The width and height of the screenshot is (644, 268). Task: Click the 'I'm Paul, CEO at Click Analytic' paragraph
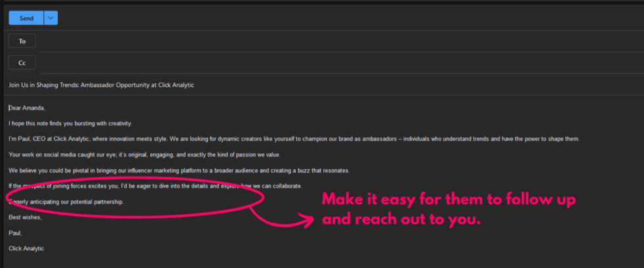click(x=197, y=139)
